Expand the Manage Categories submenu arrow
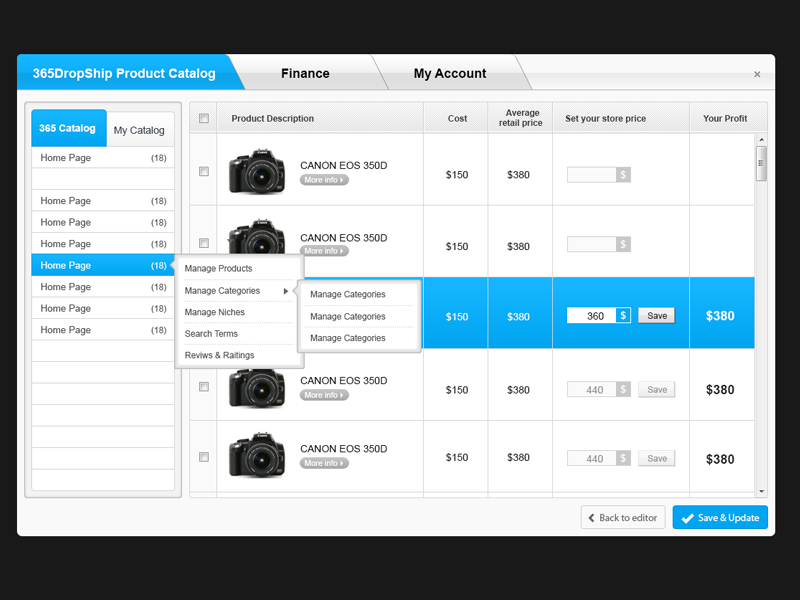The height and width of the screenshot is (600, 800). point(286,291)
